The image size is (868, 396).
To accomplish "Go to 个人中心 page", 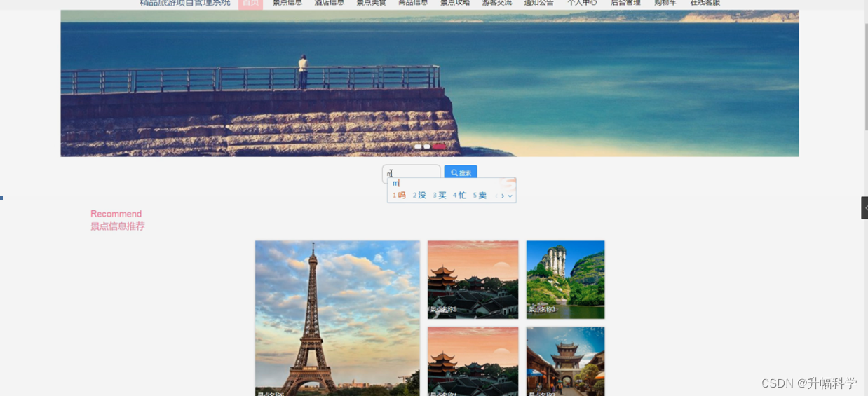I will 582,3.
